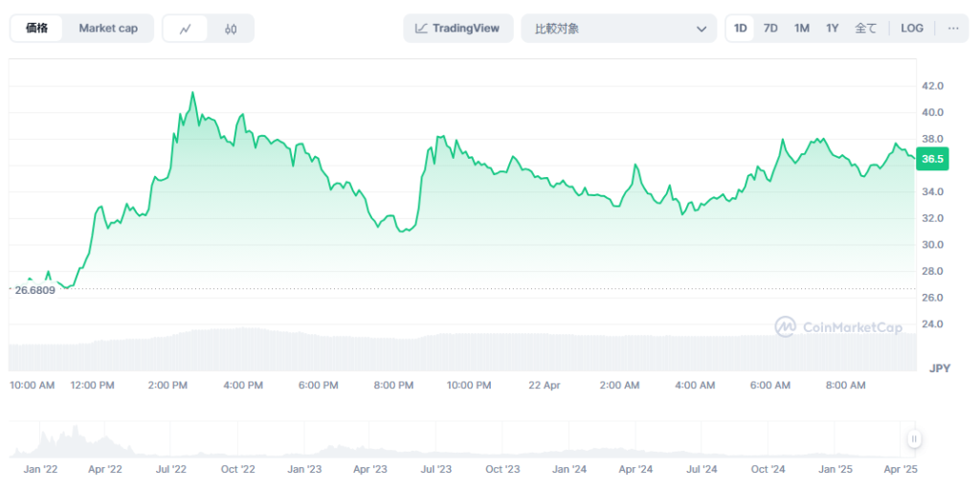980x490 pixels.
Task: Click the chevron arrow in 比較対象
Action: [x=701, y=30]
